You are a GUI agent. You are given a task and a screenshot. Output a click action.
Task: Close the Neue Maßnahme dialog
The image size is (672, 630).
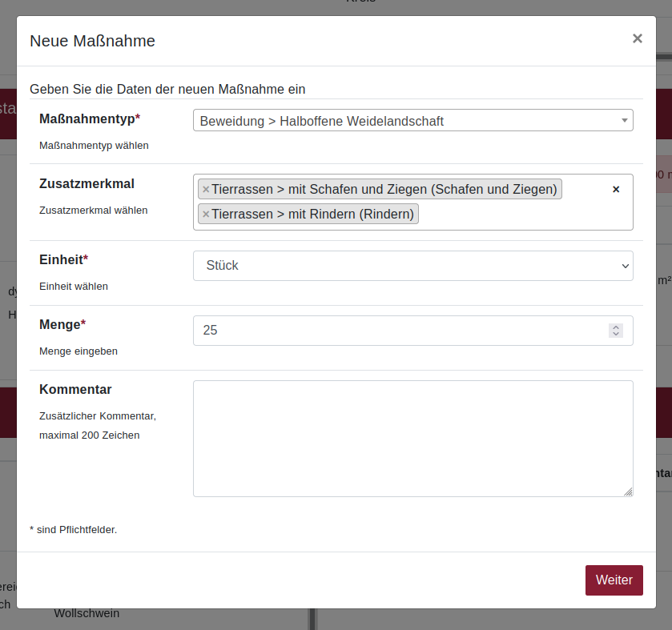pos(637,38)
